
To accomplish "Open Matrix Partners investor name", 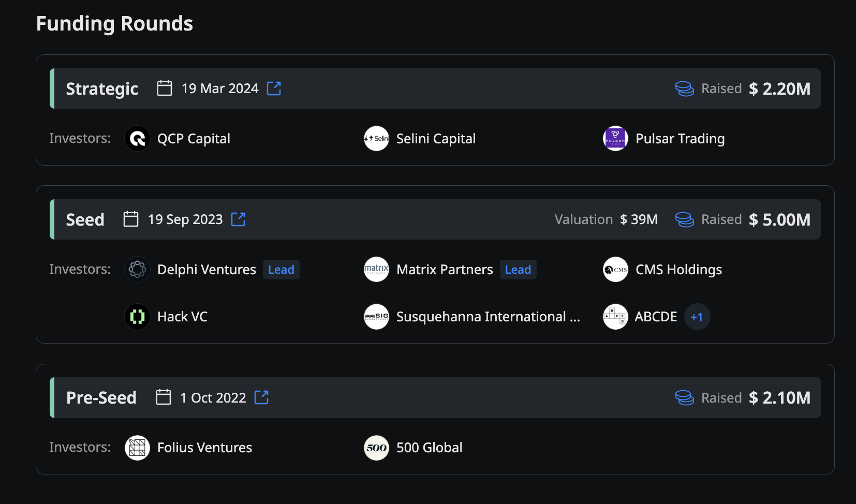I will pos(445,270).
